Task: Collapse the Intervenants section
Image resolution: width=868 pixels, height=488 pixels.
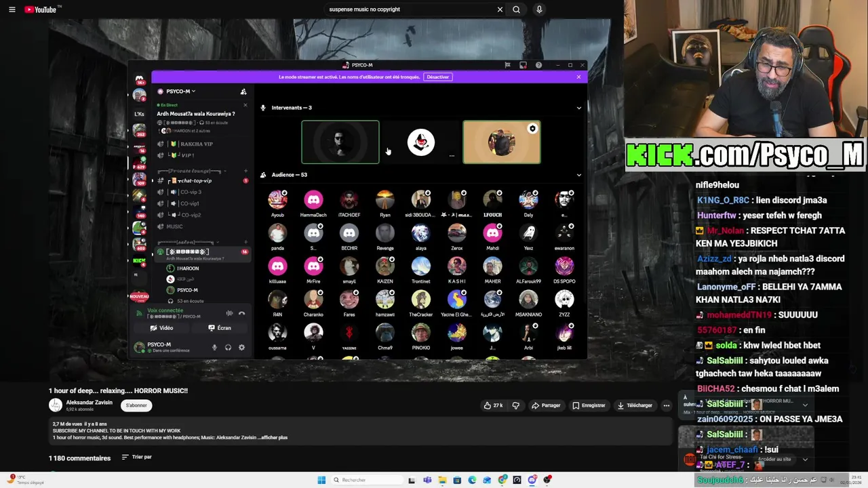Action: click(578, 108)
